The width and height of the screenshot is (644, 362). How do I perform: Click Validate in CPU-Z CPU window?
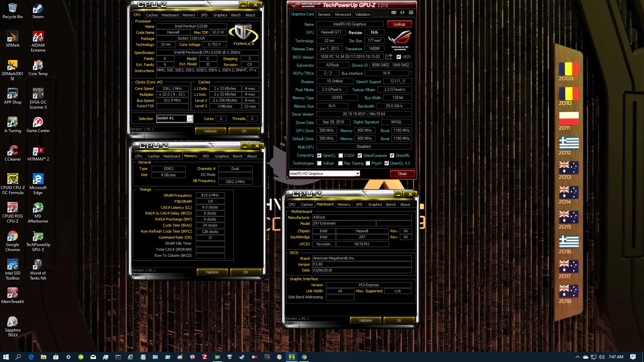(x=210, y=131)
